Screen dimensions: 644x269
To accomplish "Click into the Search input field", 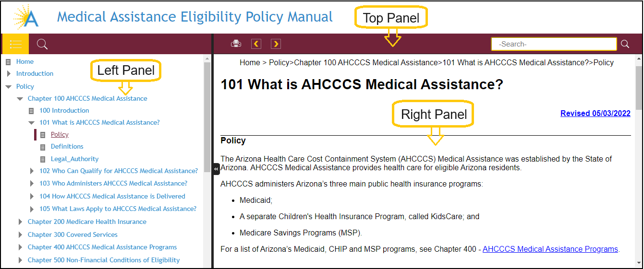I will click(553, 44).
